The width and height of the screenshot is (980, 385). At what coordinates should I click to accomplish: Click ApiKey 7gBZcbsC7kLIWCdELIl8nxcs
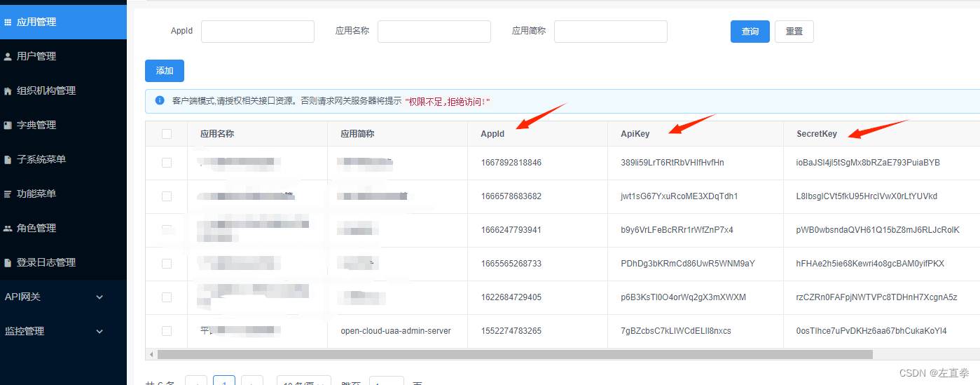pyautogui.click(x=676, y=331)
